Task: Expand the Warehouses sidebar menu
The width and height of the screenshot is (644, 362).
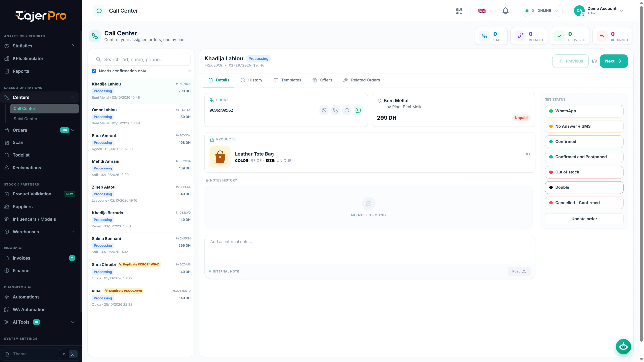Action: tap(40, 232)
